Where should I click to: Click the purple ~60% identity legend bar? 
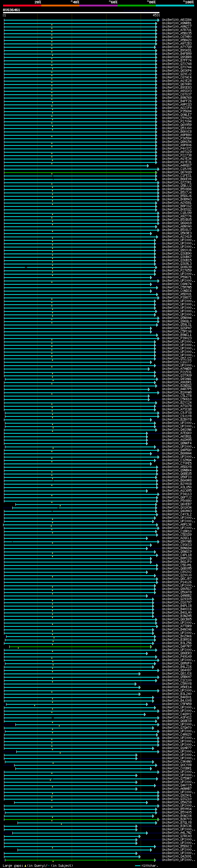pyautogui.click(x=99, y=6)
